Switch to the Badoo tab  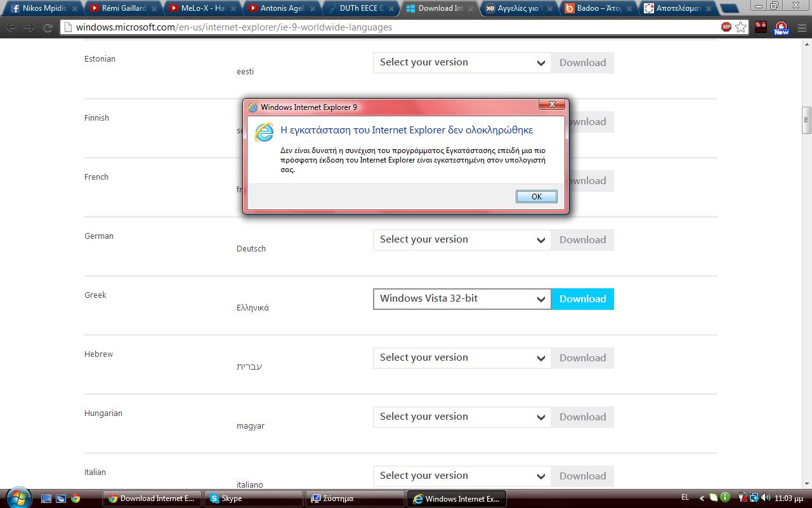click(596, 8)
